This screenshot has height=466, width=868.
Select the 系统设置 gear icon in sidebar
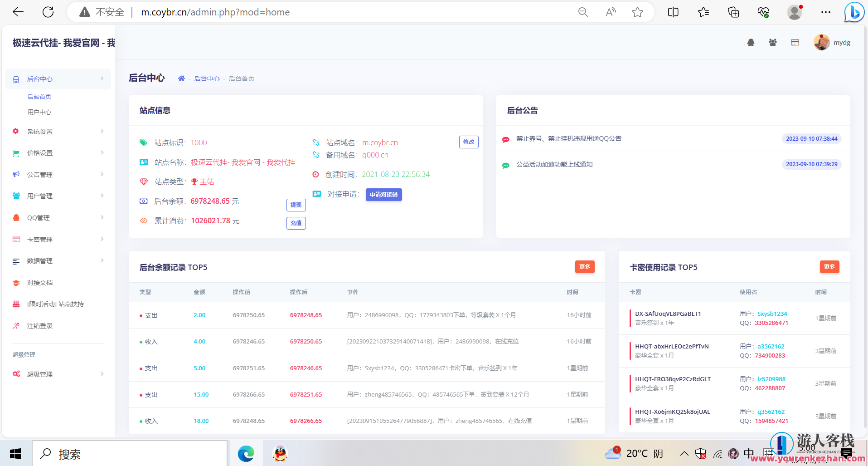(16, 131)
